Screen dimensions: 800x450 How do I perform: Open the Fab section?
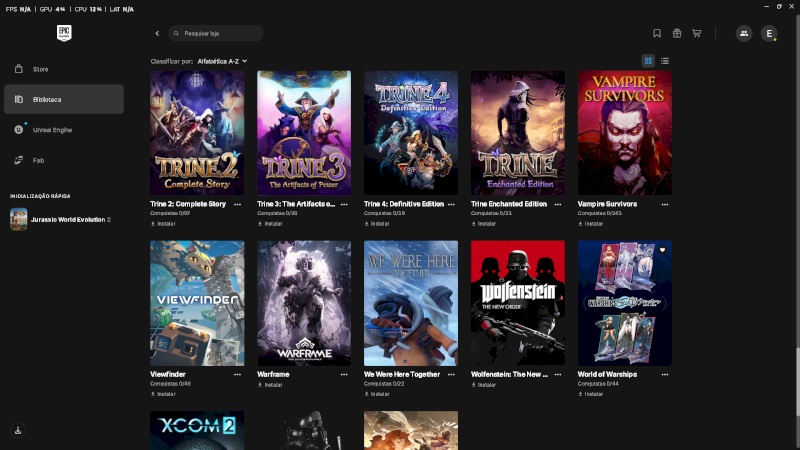tap(64, 160)
